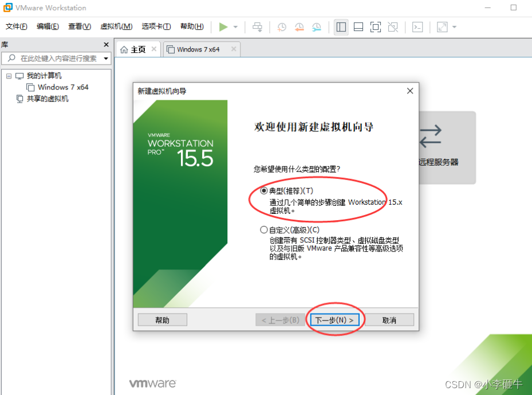This screenshot has width=532, height=395.
Task: Click the Unity mode icon
Action: [393, 27]
